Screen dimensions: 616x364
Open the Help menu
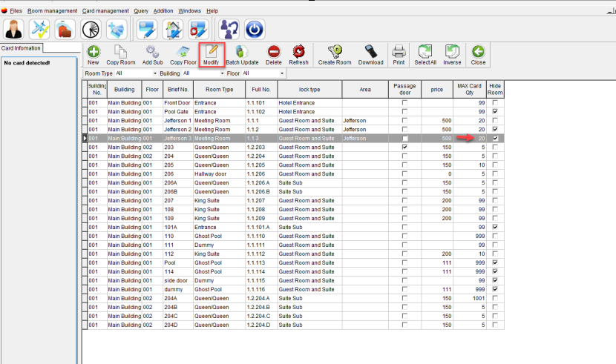[212, 11]
